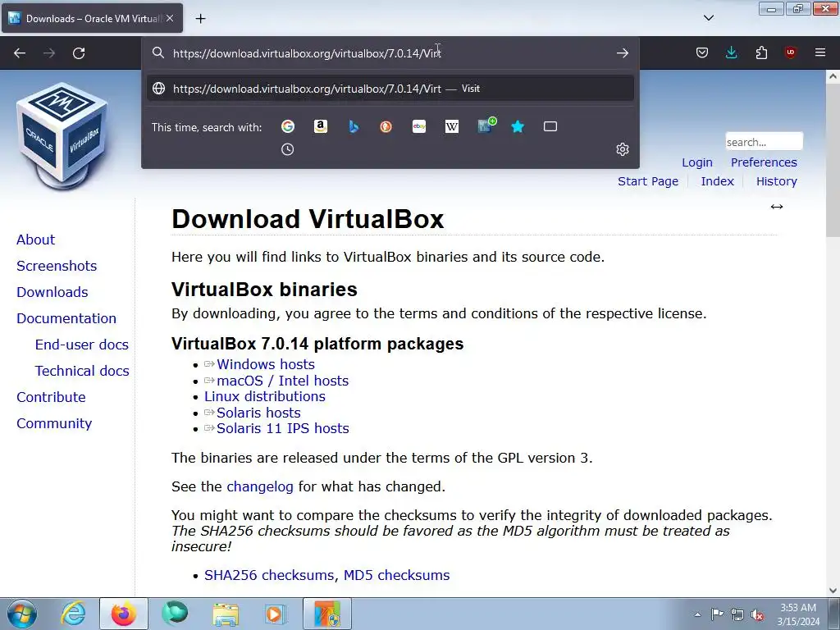Screen dimensions: 840x630
Task: Open the Windows Start menu
Action: 22,614
